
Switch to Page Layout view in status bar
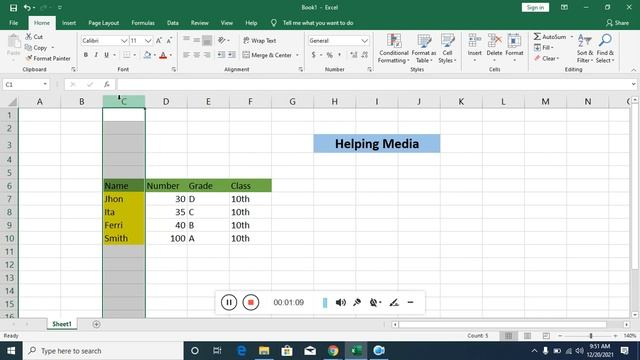(527, 336)
